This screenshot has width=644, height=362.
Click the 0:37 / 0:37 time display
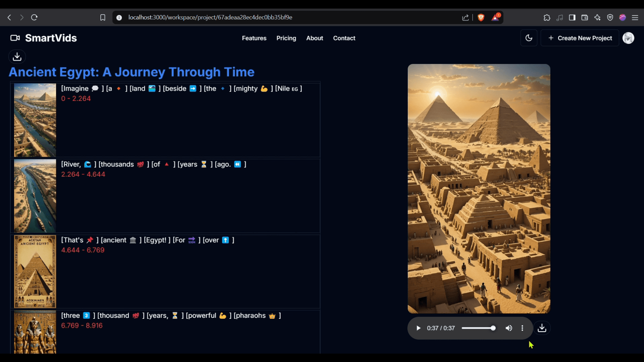(x=441, y=328)
